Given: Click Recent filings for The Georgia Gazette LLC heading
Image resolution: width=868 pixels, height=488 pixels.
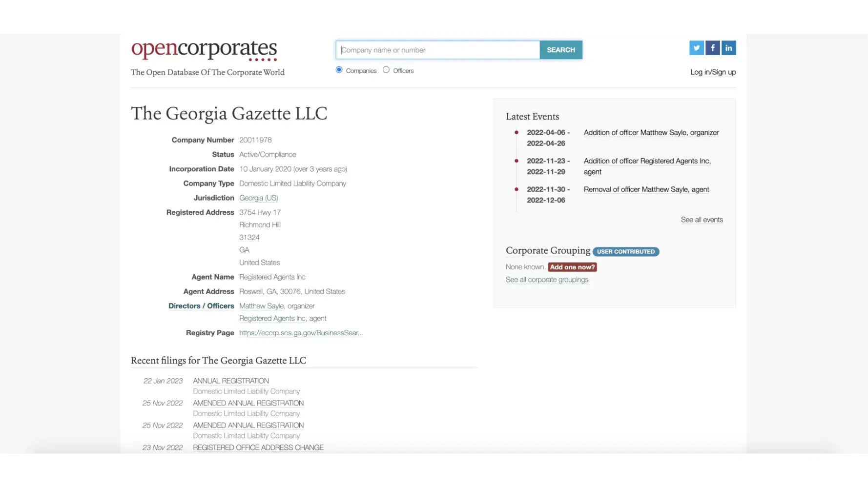Looking at the screenshot, I should point(218,361).
